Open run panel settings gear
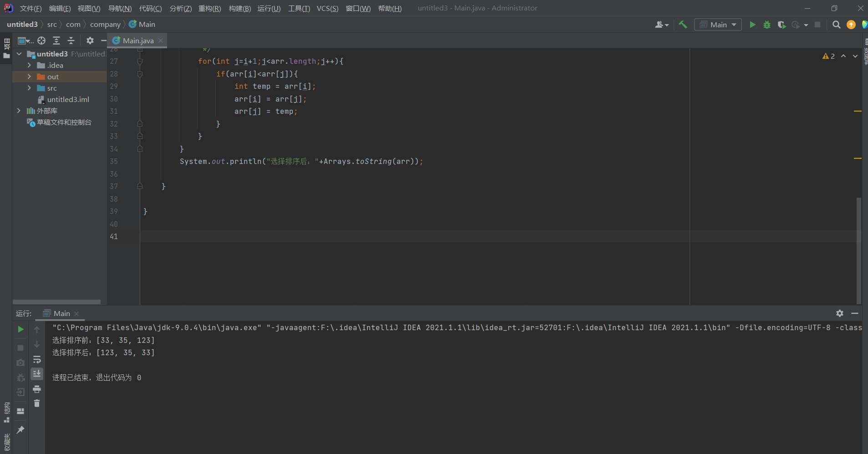The image size is (868, 454). click(840, 313)
